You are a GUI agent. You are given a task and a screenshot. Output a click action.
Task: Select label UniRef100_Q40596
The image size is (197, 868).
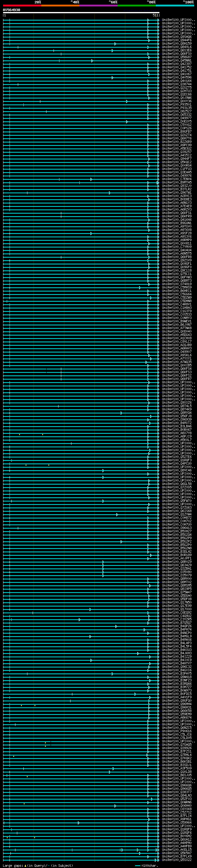[177, 78]
